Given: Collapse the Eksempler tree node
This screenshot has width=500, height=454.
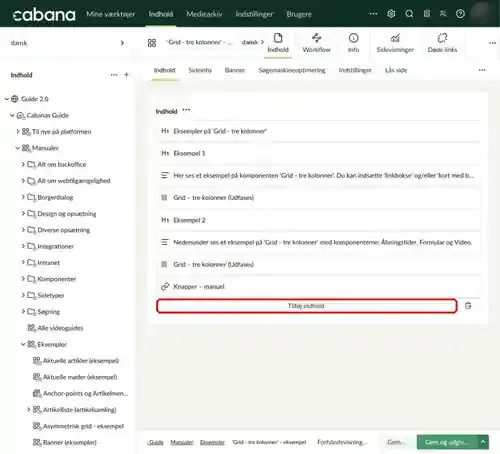Looking at the screenshot, I should coord(23,344).
